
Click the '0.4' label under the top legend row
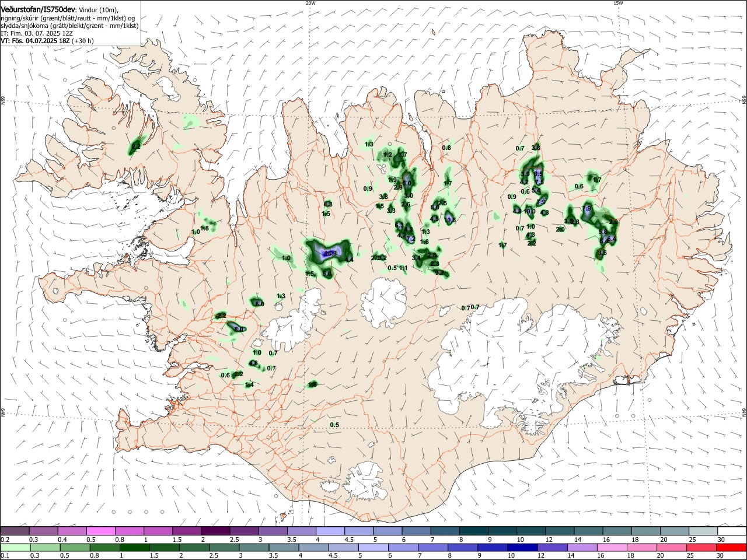(x=62, y=540)
